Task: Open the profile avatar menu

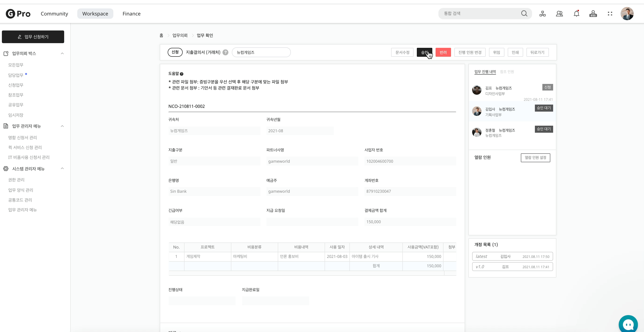Action: 627,14
